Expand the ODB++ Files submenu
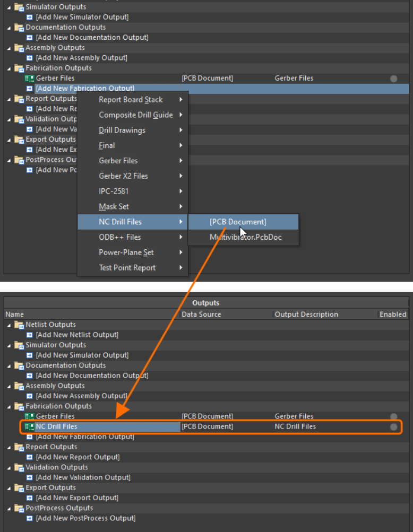 click(119, 237)
